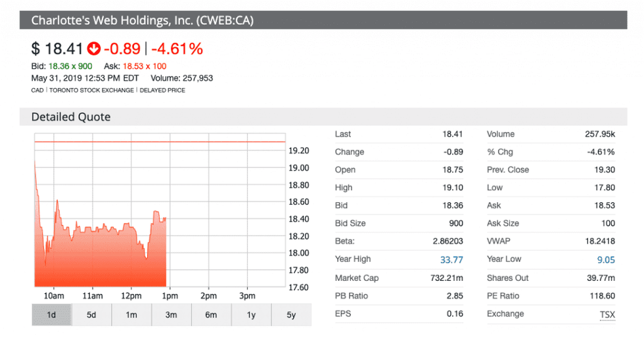Click the Detailed Quote section header

click(71, 117)
